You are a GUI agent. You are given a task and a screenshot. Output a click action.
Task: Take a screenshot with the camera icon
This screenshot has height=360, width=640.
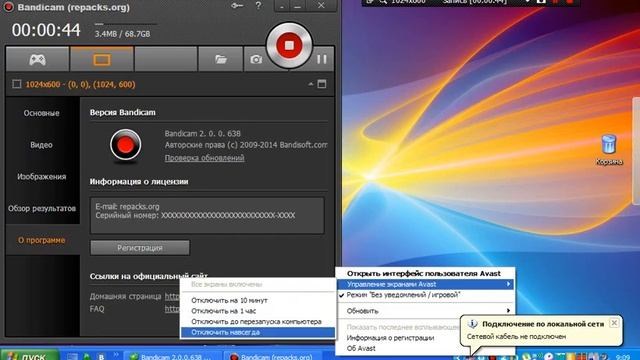coord(256,60)
